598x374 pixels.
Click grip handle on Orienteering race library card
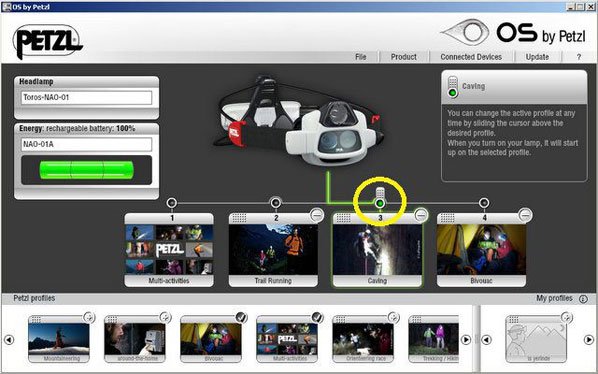[340, 319]
